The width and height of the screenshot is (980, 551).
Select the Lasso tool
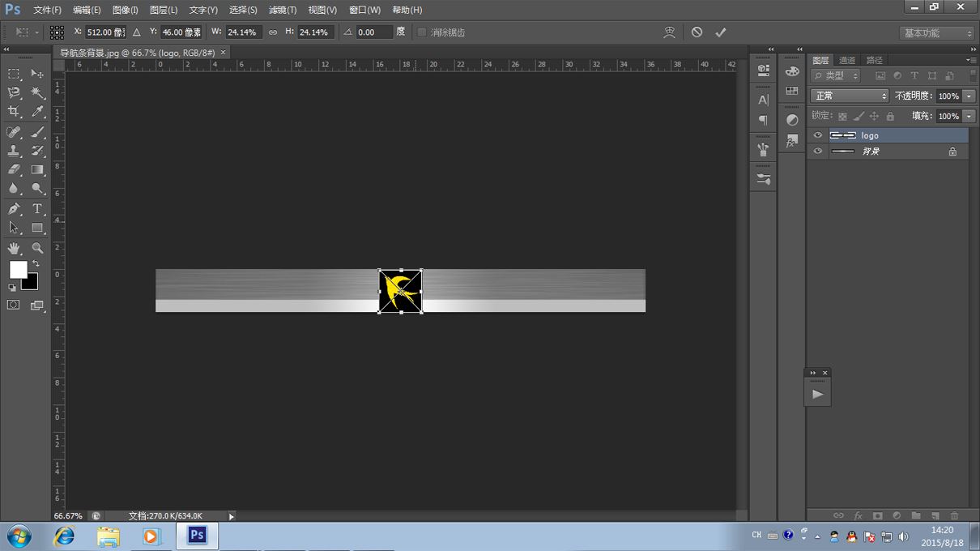click(x=14, y=93)
